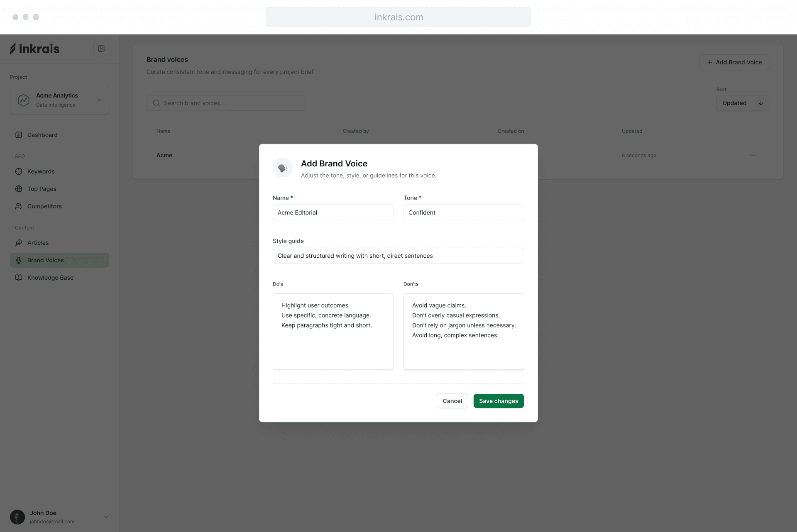Click the Knowledge Base book icon
The height and width of the screenshot is (532, 797).
click(x=19, y=278)
